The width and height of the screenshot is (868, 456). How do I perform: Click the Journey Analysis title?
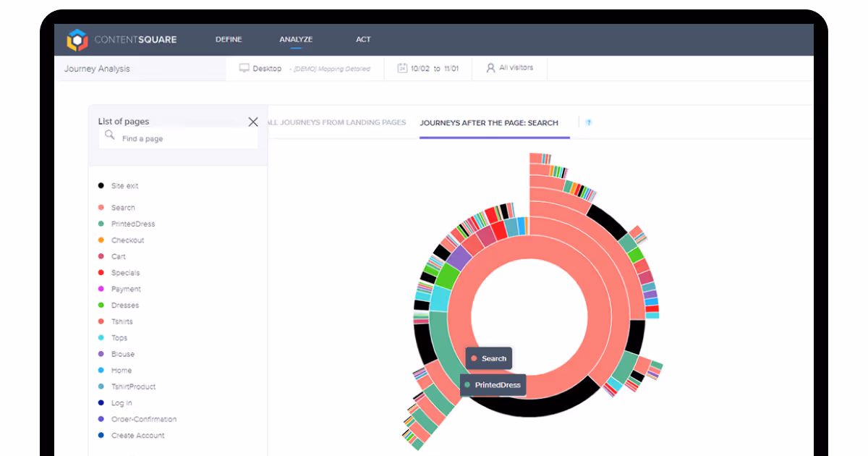click(97, 69)
